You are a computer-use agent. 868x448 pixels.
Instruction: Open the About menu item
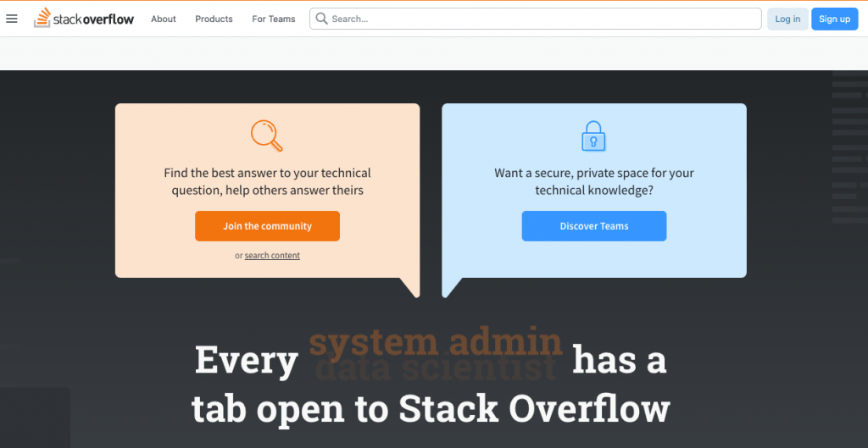164,19
